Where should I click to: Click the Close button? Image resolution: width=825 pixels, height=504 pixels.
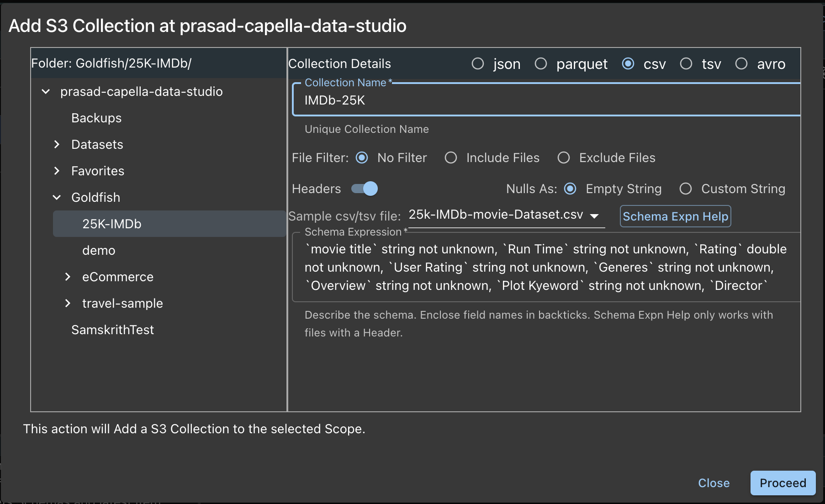point(714,483)
